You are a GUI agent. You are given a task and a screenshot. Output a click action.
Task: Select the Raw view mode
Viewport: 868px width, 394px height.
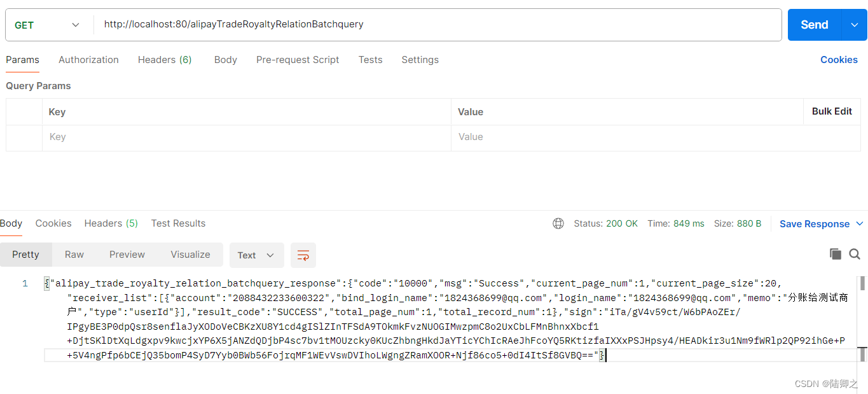(74, 255)
